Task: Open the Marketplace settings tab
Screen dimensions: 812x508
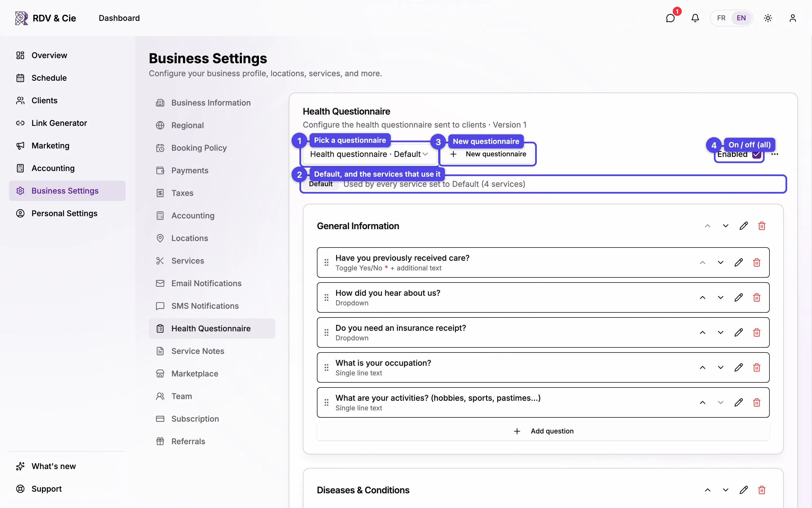Action: coord(212,374)
